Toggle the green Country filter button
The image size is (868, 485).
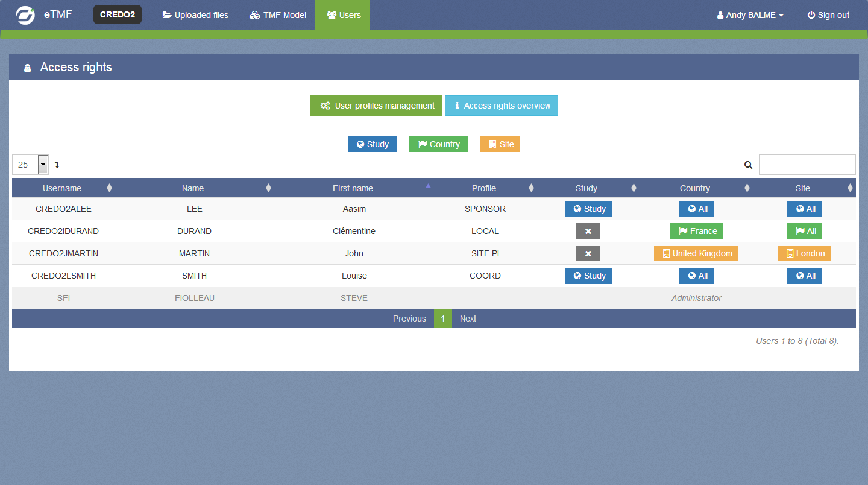(x=438, y=144)
